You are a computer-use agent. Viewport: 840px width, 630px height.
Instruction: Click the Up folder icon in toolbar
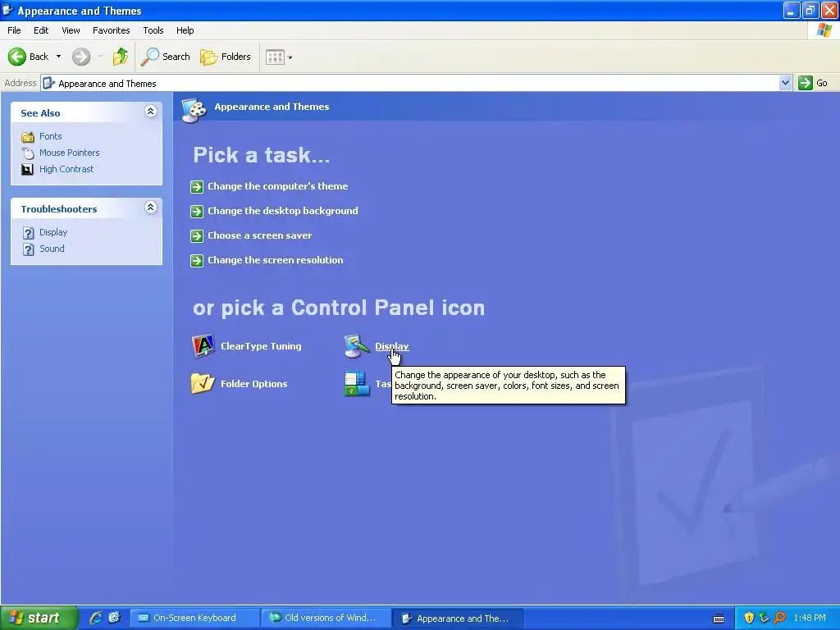(x=120, y=57)
